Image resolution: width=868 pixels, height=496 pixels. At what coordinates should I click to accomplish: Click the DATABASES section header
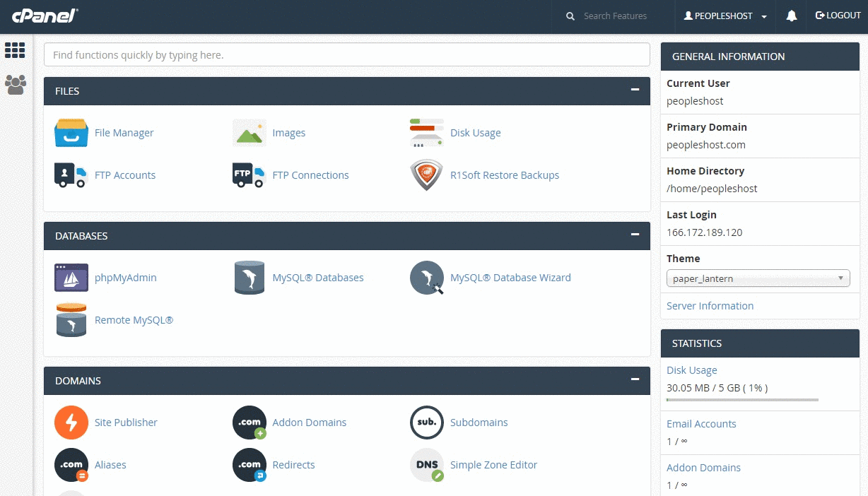pyautogui.click(x=347, y=235)
